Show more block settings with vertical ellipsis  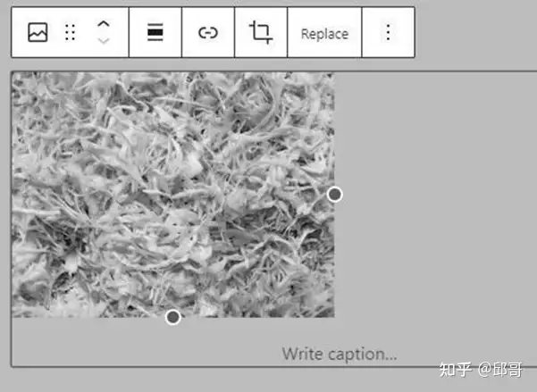tap(388, 32)
